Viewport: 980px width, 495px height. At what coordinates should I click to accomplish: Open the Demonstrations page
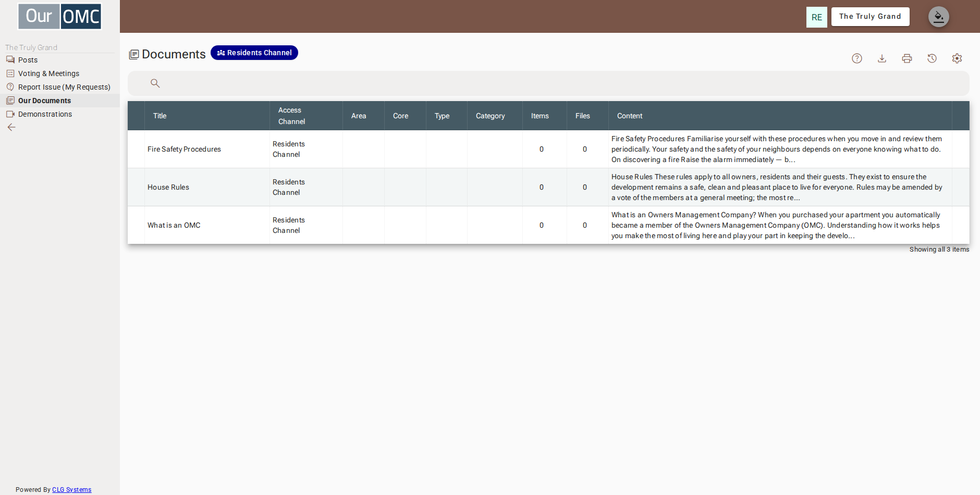click(45, 114)
